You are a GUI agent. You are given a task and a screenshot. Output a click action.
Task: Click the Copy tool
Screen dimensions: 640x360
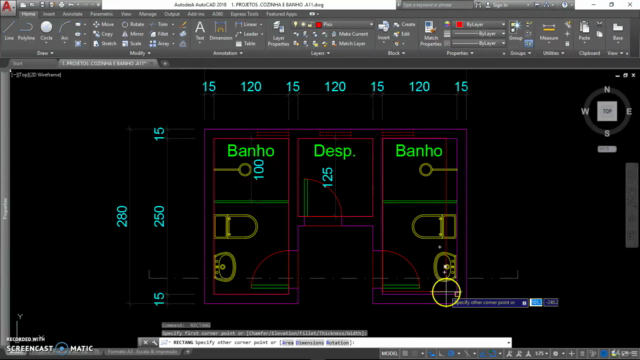103,34
